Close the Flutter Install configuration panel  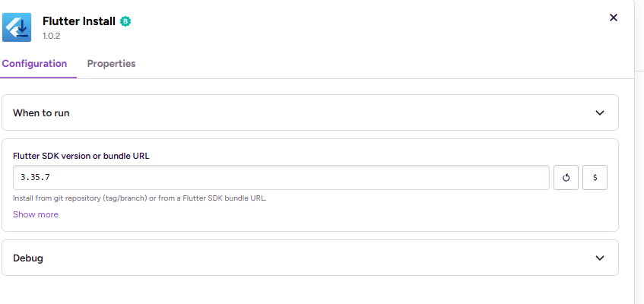pyautogui.click(x=614, y=17)
